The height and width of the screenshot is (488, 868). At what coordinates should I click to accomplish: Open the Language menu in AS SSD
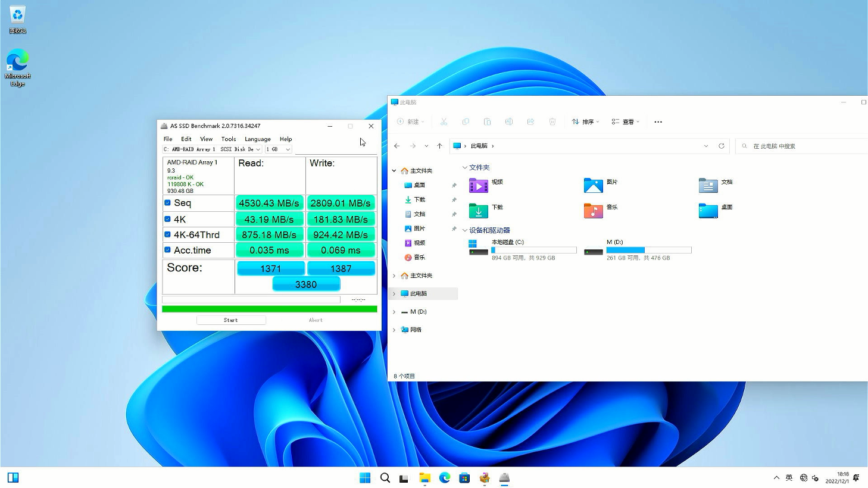258,139
